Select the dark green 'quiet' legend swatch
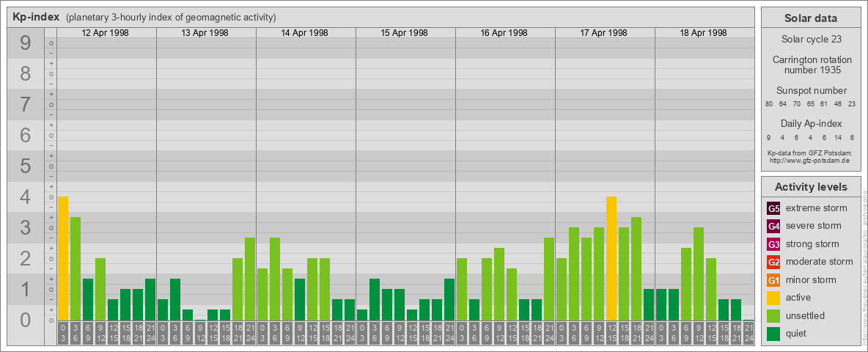 tap(773, 334)
